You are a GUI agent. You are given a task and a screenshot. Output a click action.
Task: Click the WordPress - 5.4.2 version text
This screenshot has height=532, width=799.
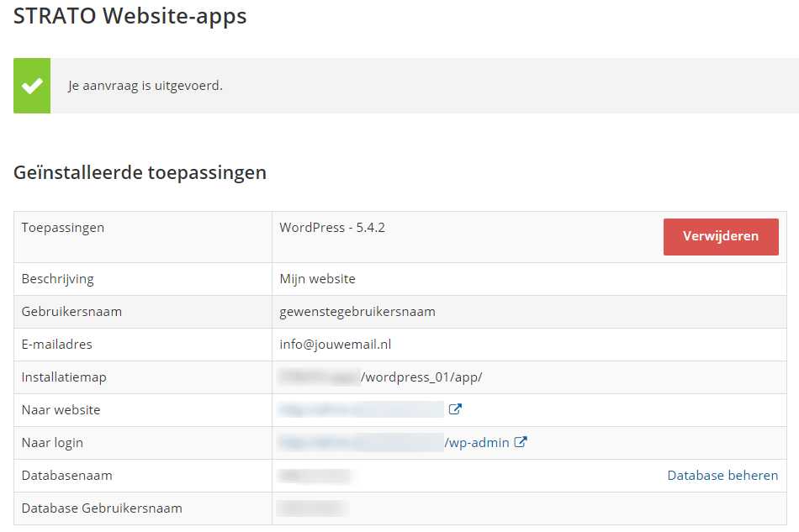pyautogui.click(x=331, y=226)
